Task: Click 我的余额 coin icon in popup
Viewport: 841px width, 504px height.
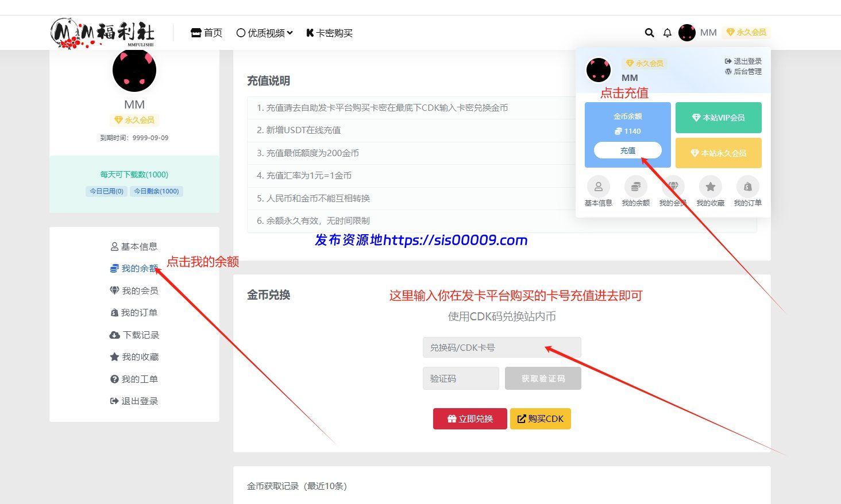Action: [x=635, y=187]
